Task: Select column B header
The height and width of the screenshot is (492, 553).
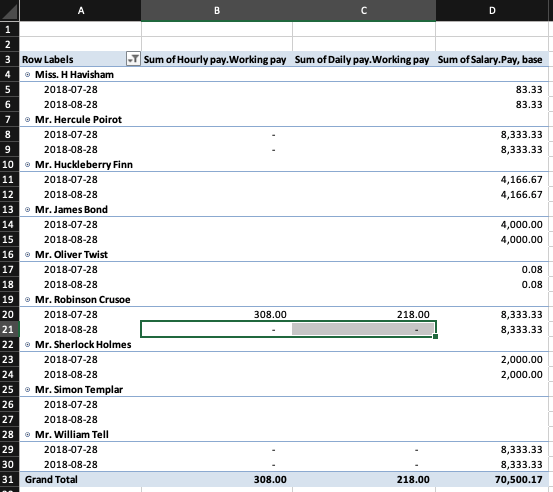Action: click(x=217, y=11)
